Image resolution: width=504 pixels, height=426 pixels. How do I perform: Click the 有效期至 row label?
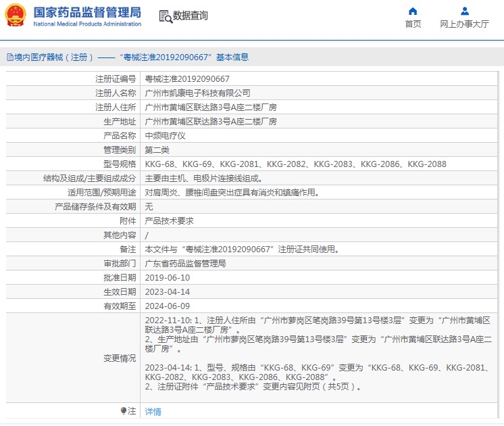(x=120, y=306)
